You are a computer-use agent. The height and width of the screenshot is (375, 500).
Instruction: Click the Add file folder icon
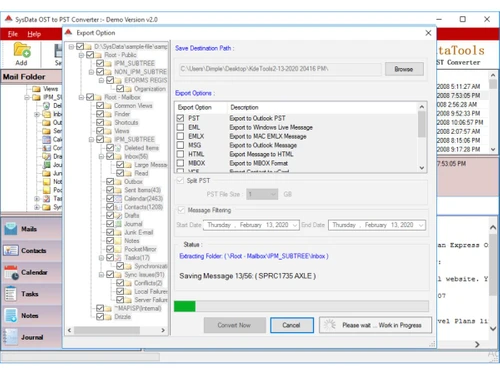point(22,50)
